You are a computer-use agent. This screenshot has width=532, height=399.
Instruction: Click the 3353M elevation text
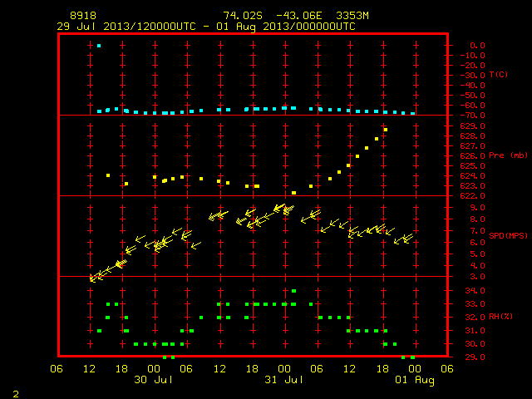coord(352,16)
